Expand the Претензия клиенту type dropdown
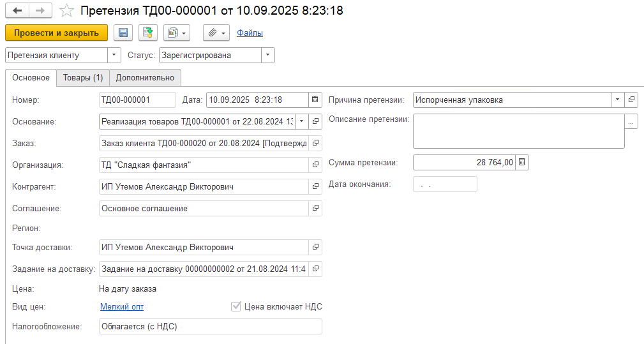Image resolution: width=644 pixels, height=344 pixels. (x=114, y=56)
